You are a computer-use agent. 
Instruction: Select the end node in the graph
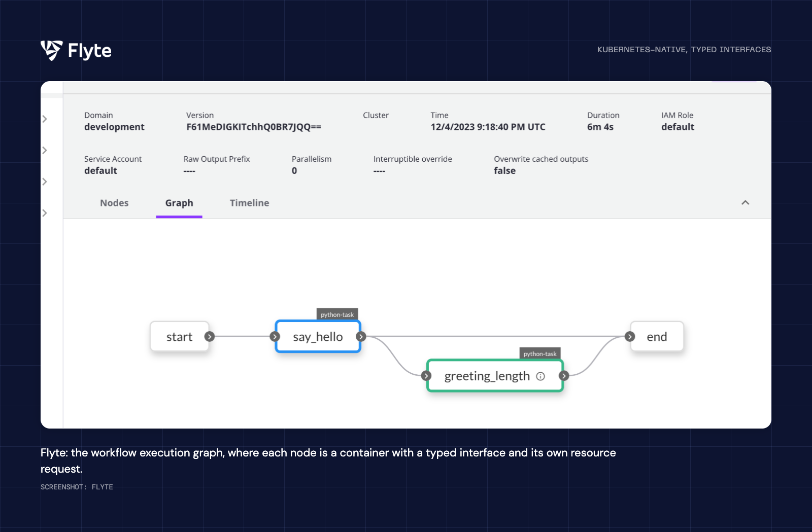657,336
